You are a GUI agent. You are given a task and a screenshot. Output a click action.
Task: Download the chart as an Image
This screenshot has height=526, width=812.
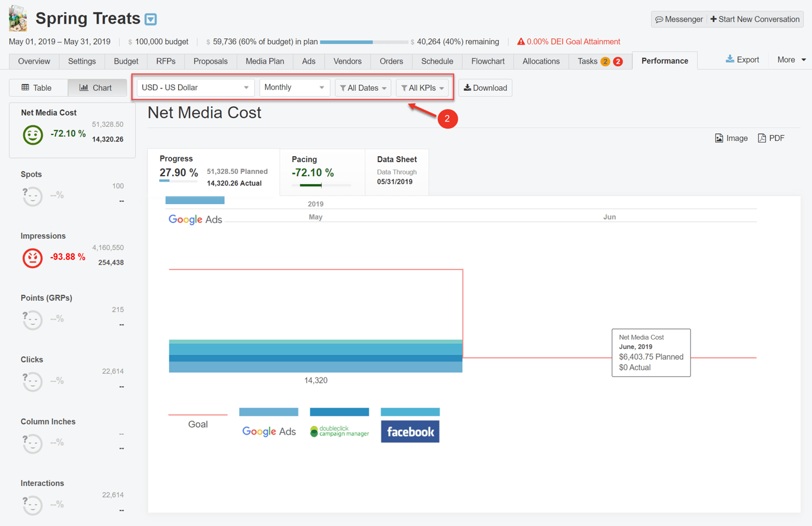coord(731,137)
